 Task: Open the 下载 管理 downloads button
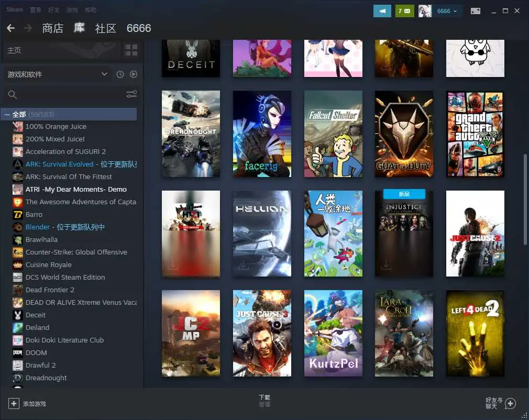coord(264,401)
